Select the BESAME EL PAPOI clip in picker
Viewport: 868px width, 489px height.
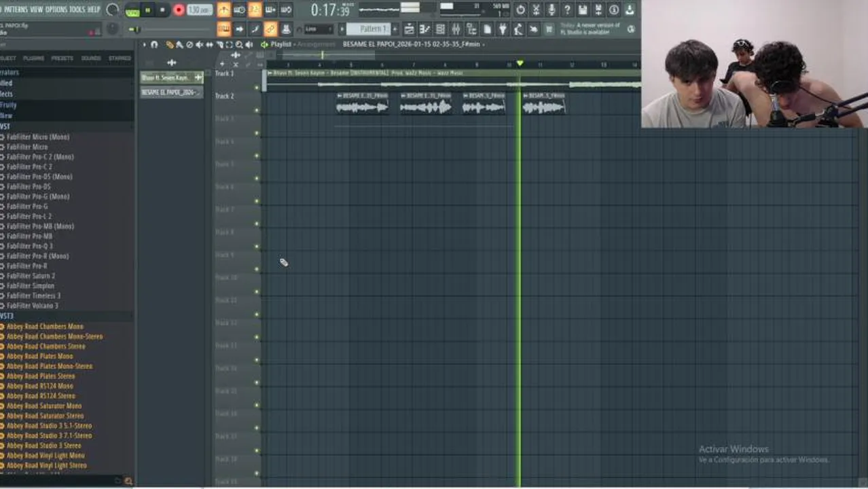[x=171, y=92]
